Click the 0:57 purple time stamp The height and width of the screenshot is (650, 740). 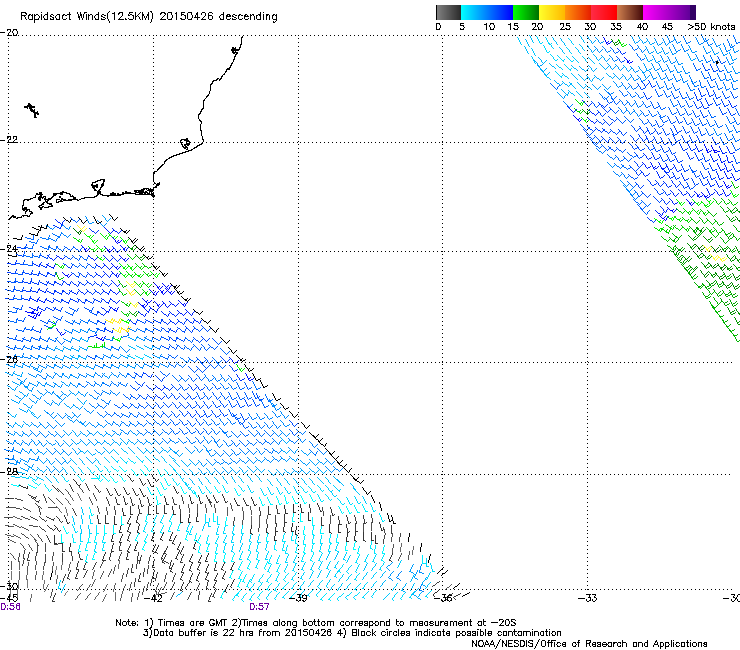pos(259,607)
